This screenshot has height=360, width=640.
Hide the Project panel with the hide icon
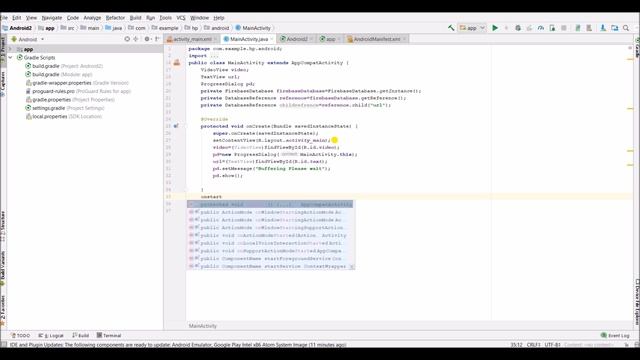point(157,39)
